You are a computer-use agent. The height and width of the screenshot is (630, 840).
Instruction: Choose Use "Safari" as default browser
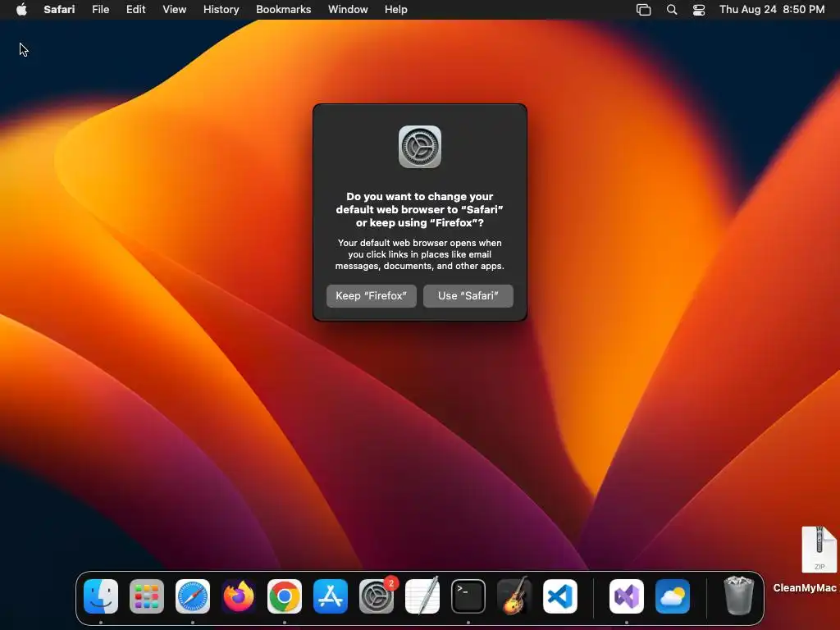coord(468,295)
